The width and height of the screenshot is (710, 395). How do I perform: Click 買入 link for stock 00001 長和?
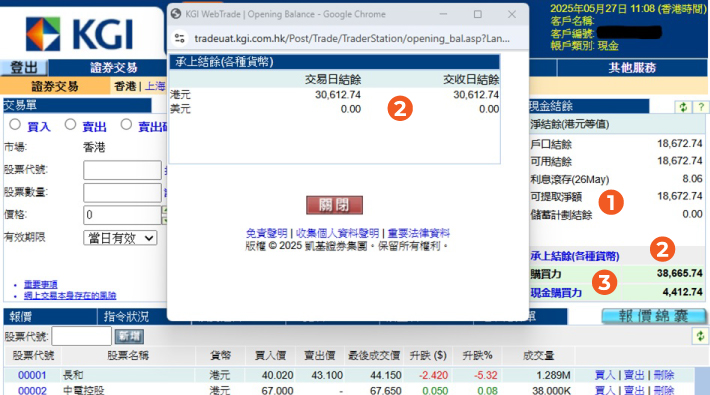pyautogui.click(x=605, y=375)
